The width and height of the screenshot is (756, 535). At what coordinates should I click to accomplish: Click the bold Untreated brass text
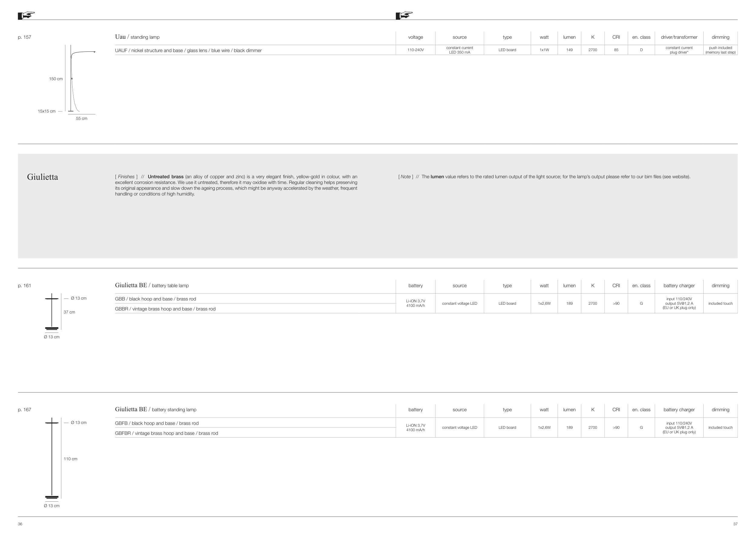165,177
